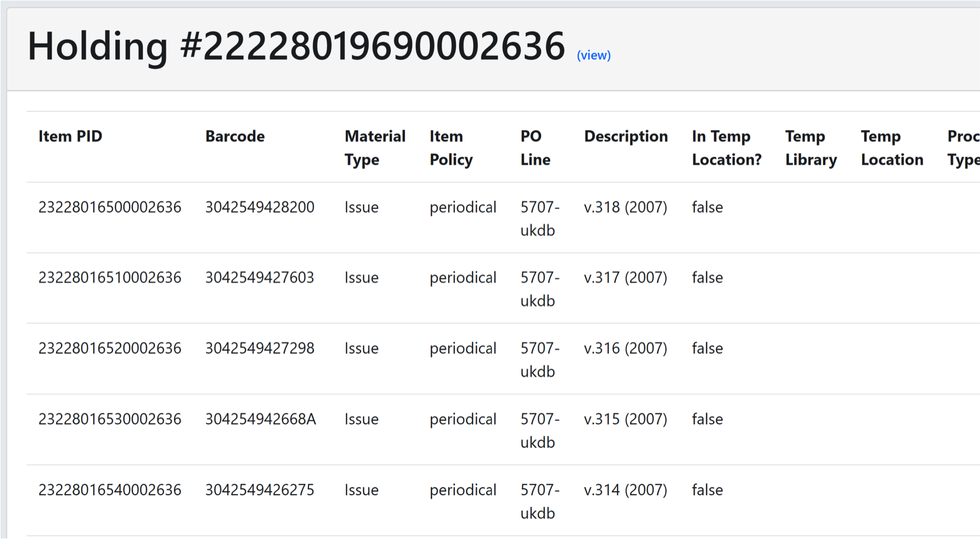Select the v.318 (2007) description cell
Viewport: 980px width, 539px height.
625,207
